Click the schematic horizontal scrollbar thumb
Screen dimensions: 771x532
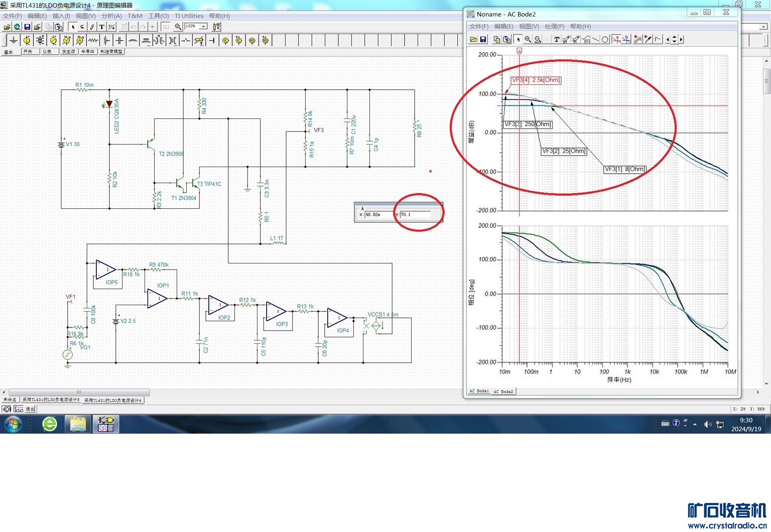[79, 392]
